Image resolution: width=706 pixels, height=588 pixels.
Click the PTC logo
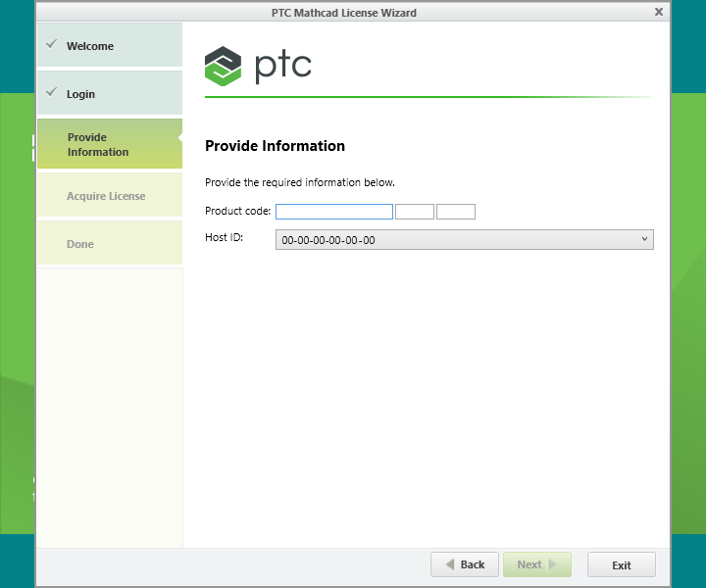pos(258,66)
